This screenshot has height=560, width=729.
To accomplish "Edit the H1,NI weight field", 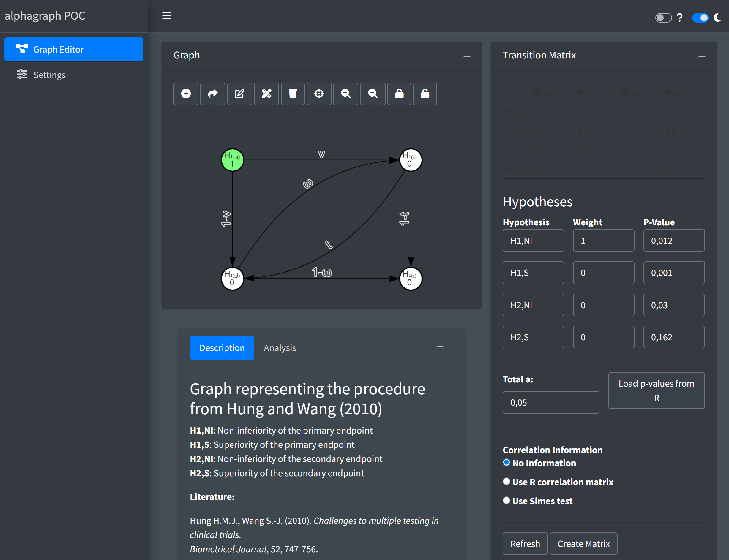I will point(604,241).
